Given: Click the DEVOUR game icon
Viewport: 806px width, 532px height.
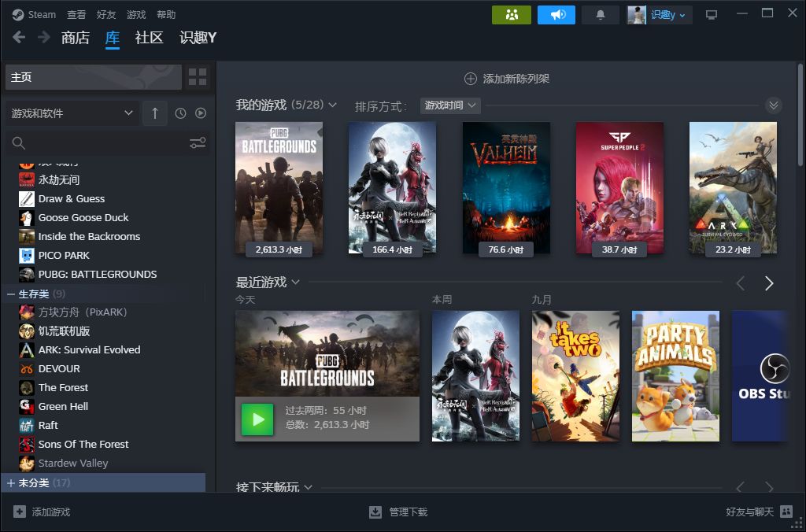Looking at the screenshot, I should 27,368.
